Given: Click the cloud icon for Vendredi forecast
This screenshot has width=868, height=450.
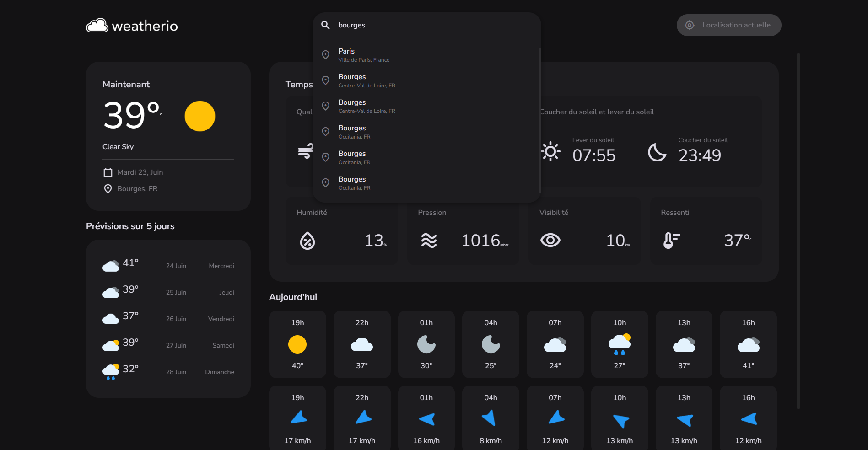Looking at the screenshot, I should tap(111, 319).
